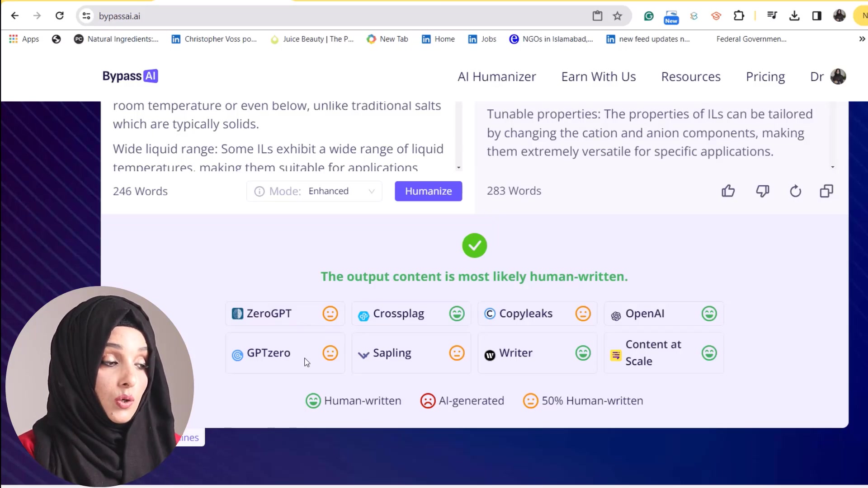Click the BypassAI logo link
The height and width of the screenshot is (488, 868).
click(130, 76)
